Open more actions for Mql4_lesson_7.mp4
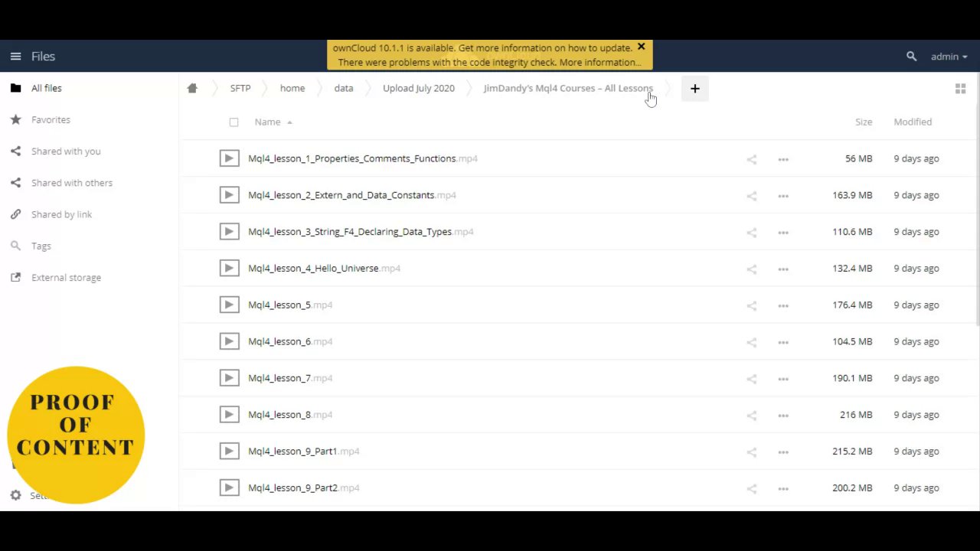 click(783, 379)
